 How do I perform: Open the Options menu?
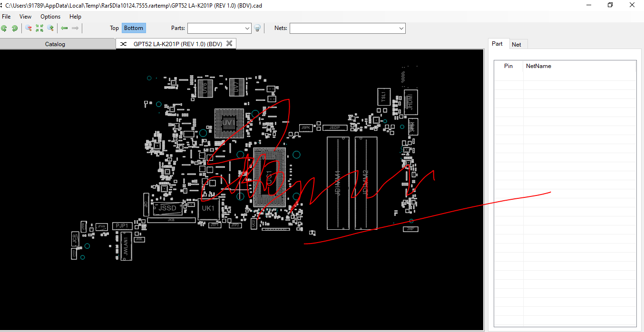tap(50, 16)
